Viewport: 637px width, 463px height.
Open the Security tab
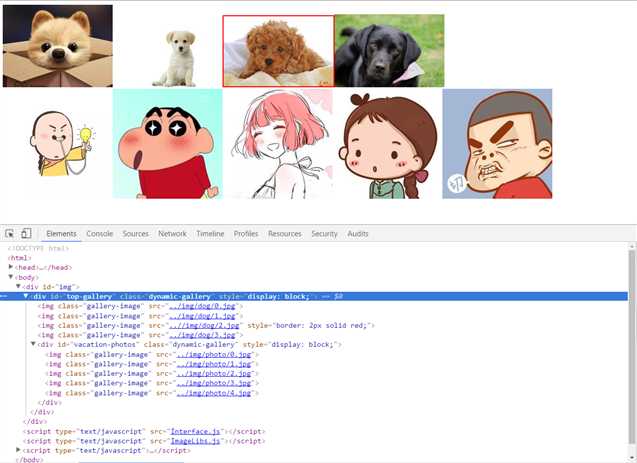(x=324, y=234)
